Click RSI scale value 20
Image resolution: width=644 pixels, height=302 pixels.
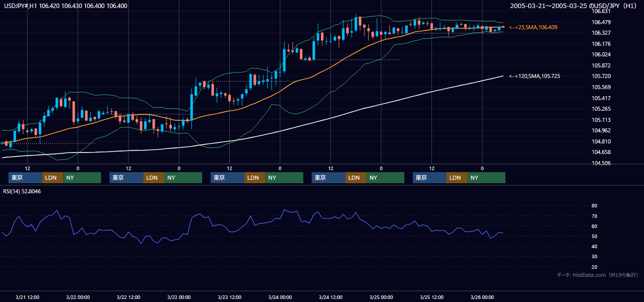tap(595, 267)
